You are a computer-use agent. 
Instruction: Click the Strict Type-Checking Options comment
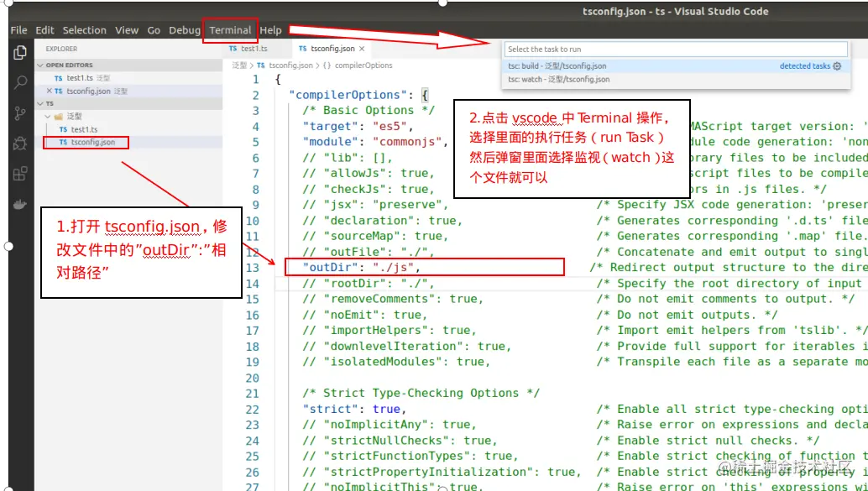click(x=421, y=394)
